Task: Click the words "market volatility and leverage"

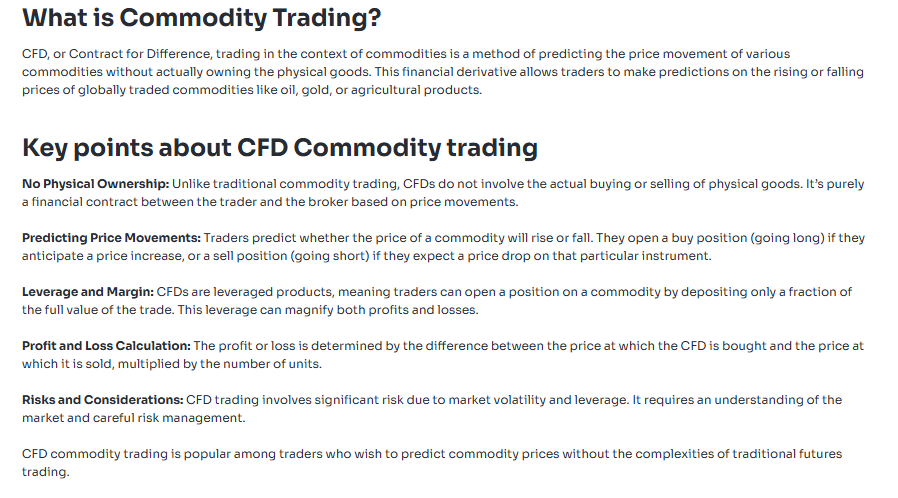Action: 538,400
